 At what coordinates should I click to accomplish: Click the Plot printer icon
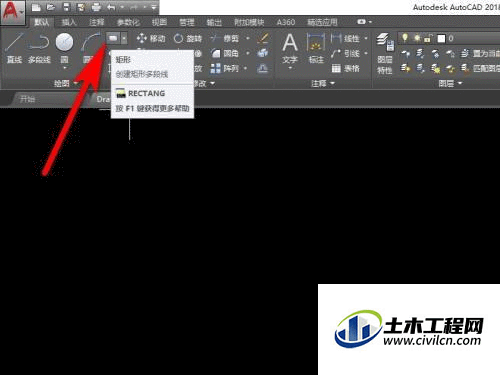point(96,7)
